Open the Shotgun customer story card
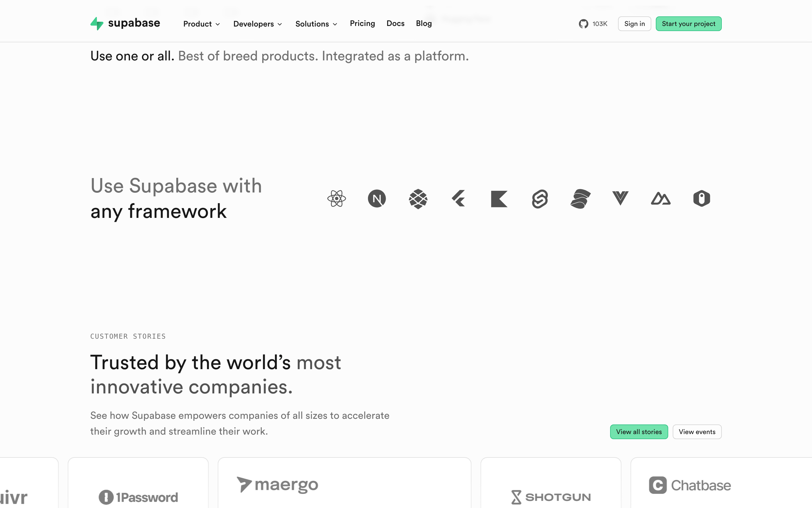This screenshot has width=812, height=508. coord(551,483)
